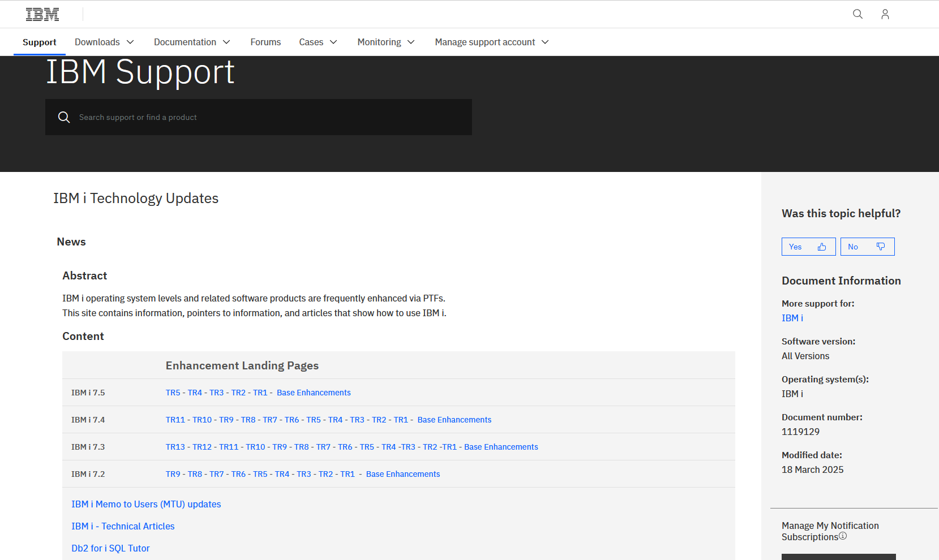Click the info icon beside Notification Subscriptions
Screen dimensions: 939x560
tap(843, 536)
